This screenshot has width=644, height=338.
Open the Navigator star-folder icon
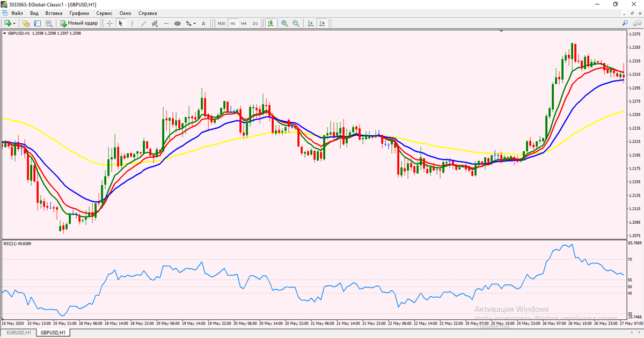[x=26, y=23]
